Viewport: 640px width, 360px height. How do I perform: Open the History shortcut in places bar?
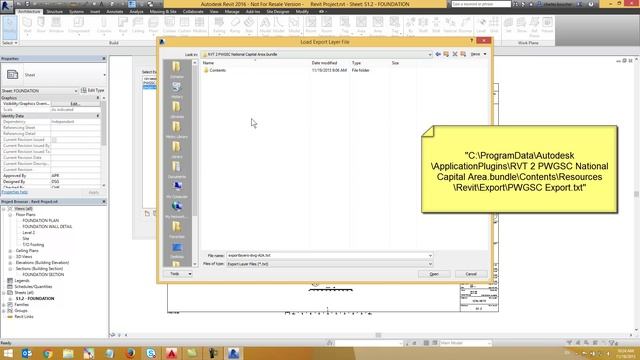(177, 90)
